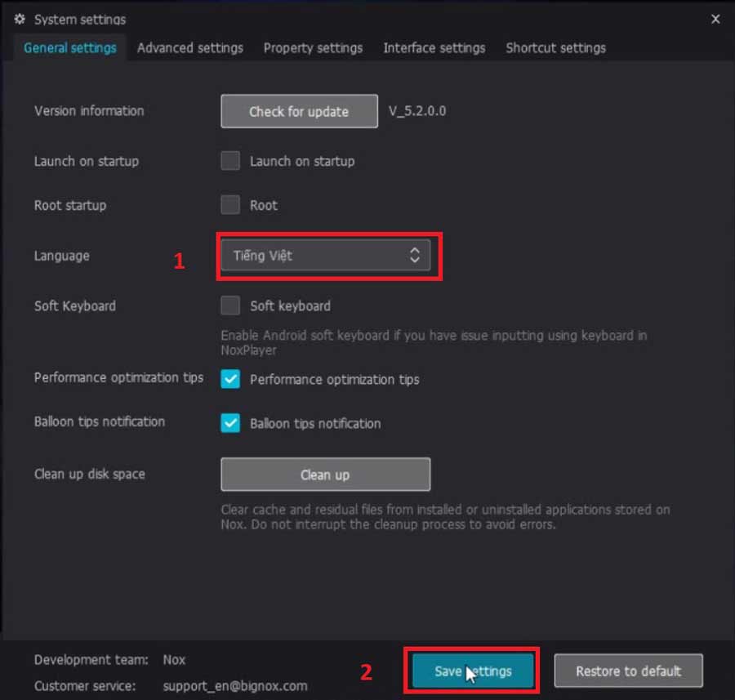This screenshot has height=700, width=735.
Task: Click the support_en@bignox.com email address
Action: click(x=235, y=686)
